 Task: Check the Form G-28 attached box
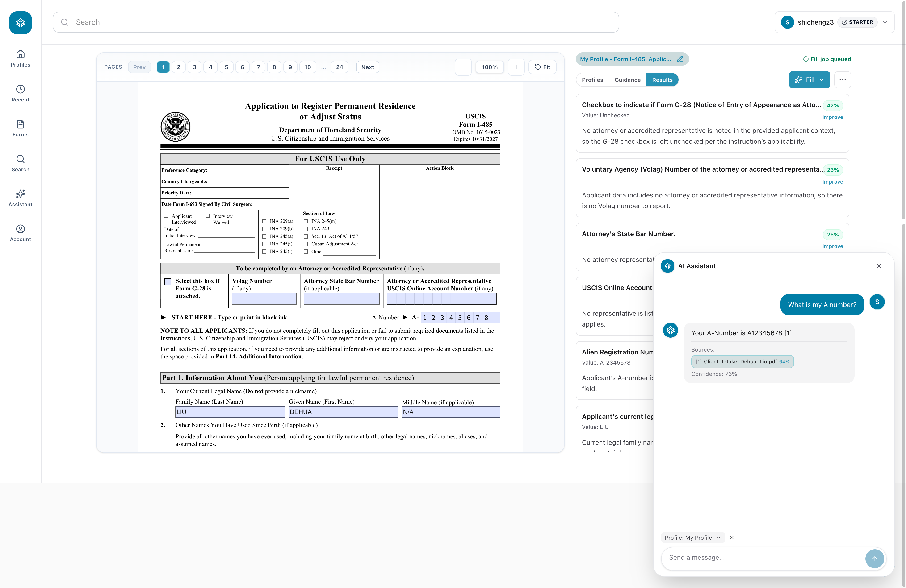168,282
